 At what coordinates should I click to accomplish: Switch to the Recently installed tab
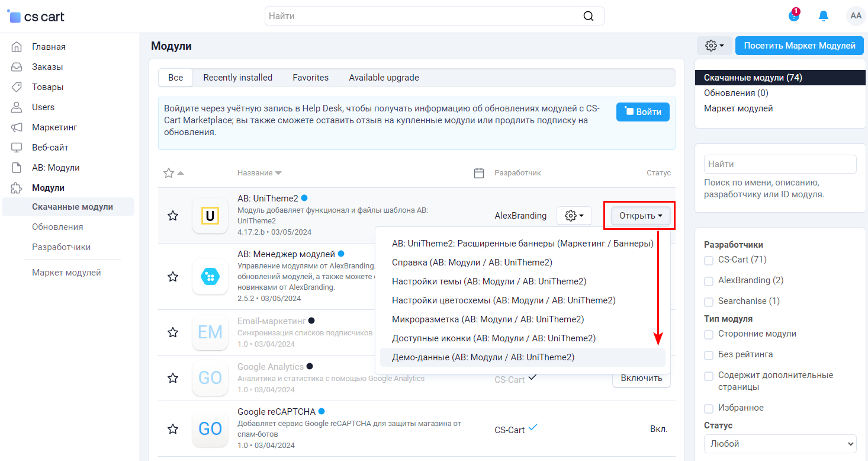point(238,78)
